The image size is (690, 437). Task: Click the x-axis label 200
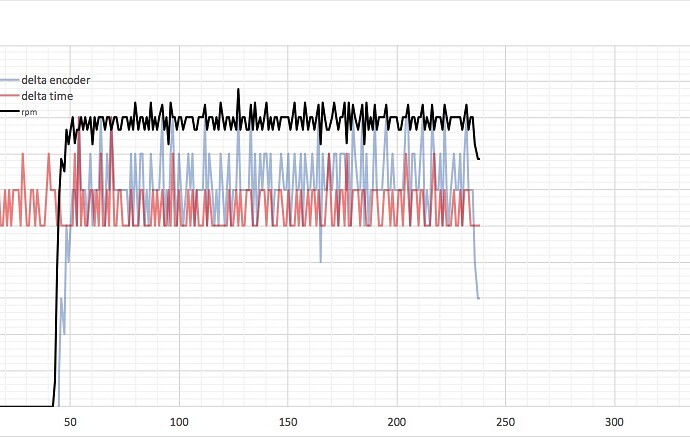(396, 422)
